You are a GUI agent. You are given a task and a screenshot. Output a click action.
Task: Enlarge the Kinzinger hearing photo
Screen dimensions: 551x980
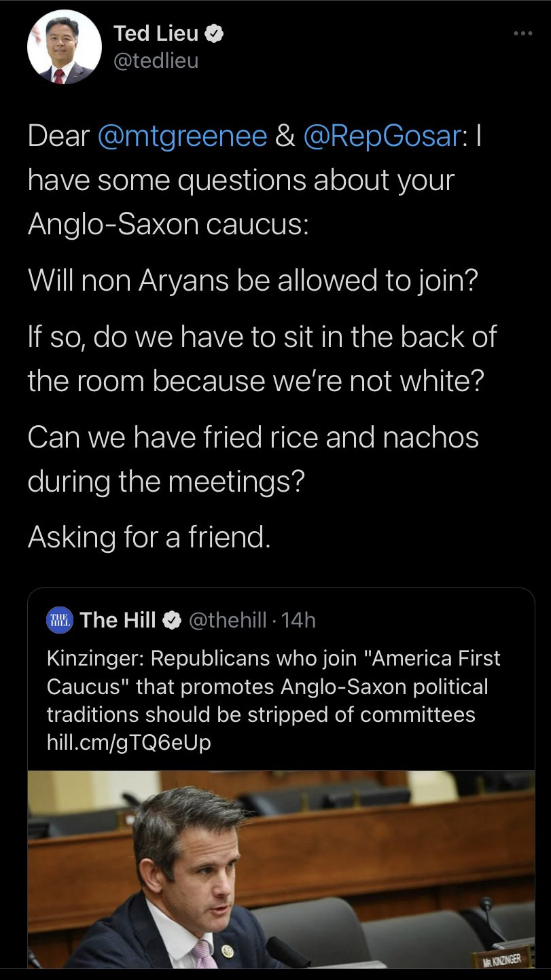(x=281, y=869)
